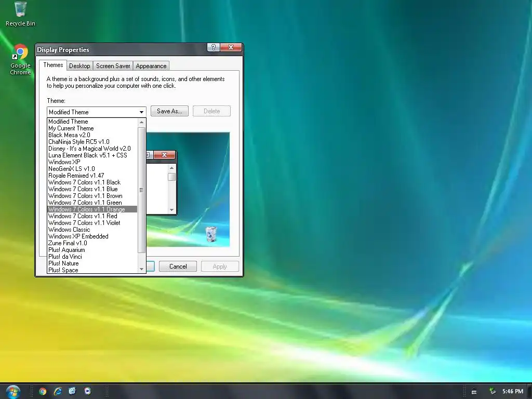Viewport: 532px width, 399px height.
Task: Launch Internet Explorer from the quick launch bar
Action: [58, 391]
